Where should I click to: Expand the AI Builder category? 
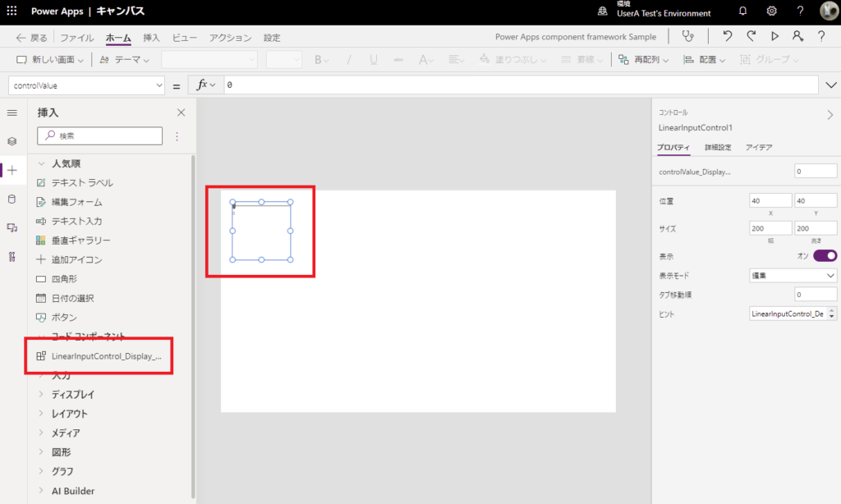coord(41,491)
